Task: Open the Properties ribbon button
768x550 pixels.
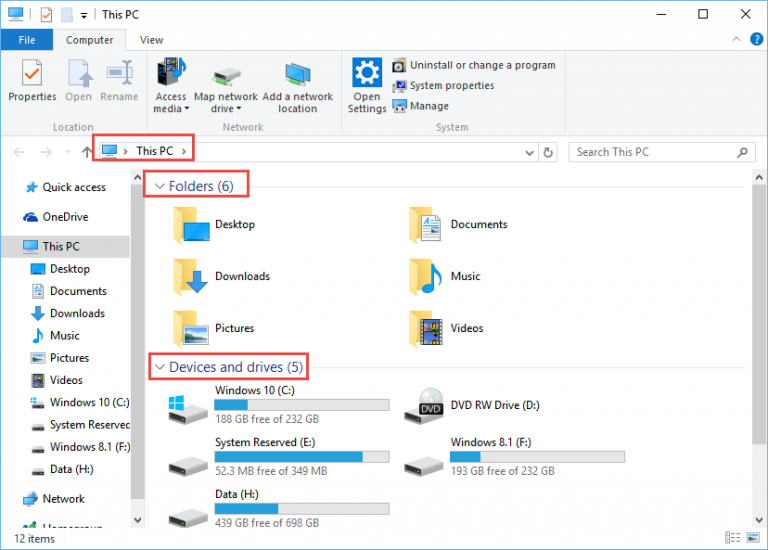Action: click(x=32, y=80)
